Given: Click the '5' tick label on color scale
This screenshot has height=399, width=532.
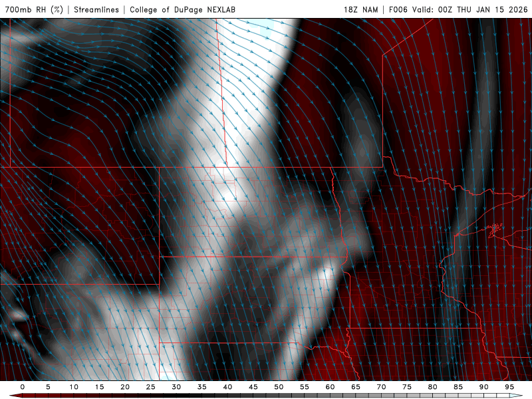Looking at the screenshot, I should coord(48,387).
